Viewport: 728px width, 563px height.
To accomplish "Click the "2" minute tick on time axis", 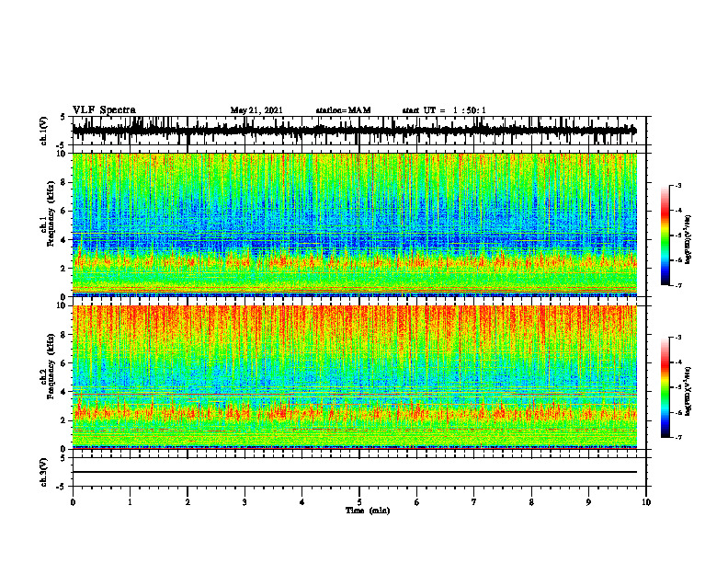I will point(188,502).
